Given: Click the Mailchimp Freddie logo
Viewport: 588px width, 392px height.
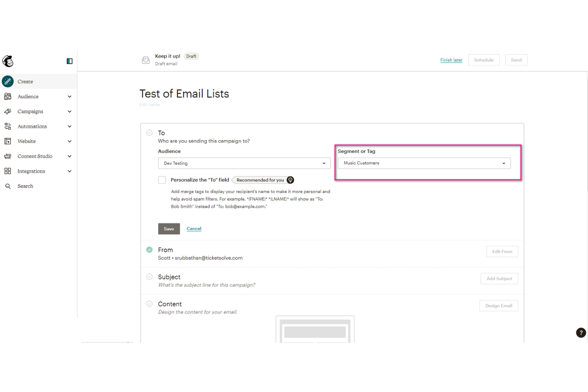Looking at the screenshot, I should [8, 61].
